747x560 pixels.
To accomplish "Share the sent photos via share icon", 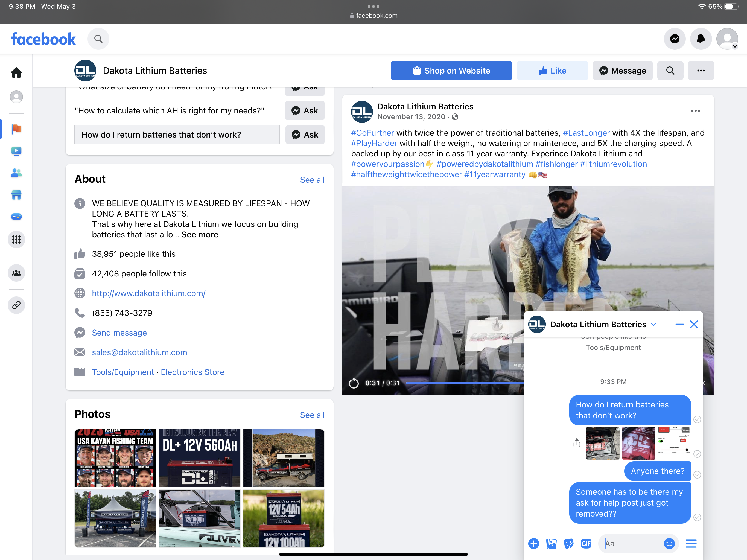I will point(577,443).
